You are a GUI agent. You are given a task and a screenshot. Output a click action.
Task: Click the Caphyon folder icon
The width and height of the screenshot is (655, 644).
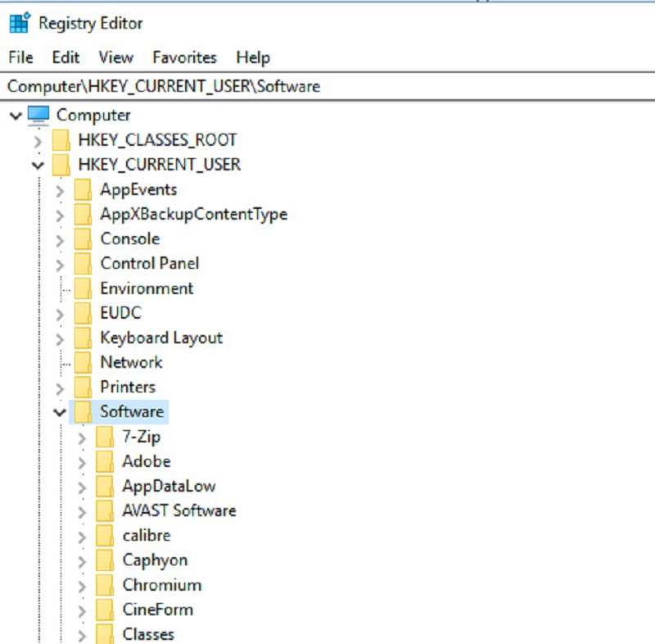point(105,560)
